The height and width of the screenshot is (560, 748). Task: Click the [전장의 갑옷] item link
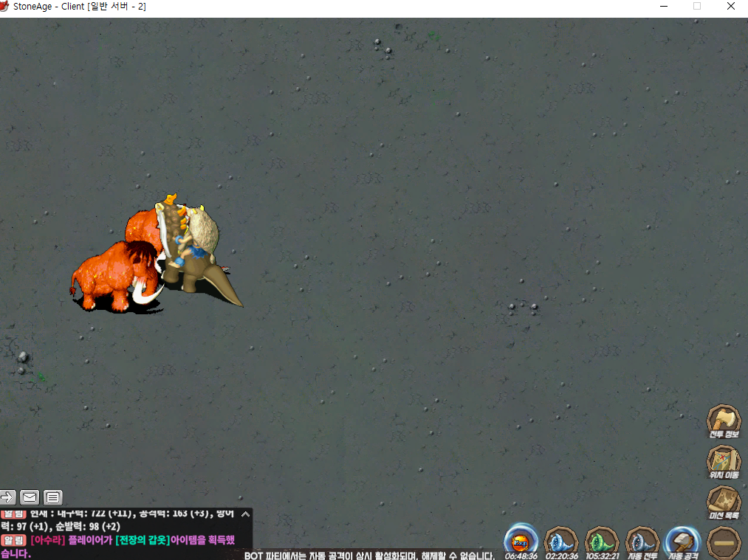tap(143, 540)
